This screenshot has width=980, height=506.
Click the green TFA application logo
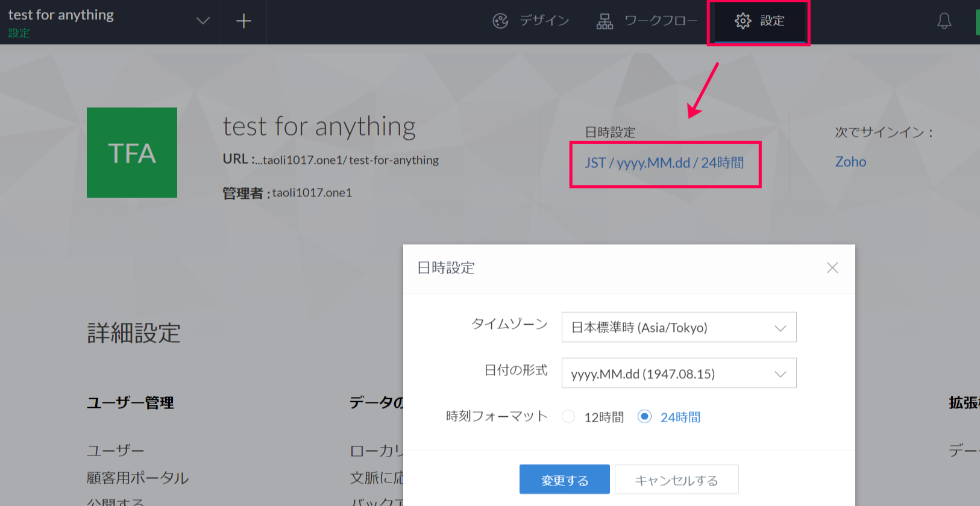click(132, 153)
